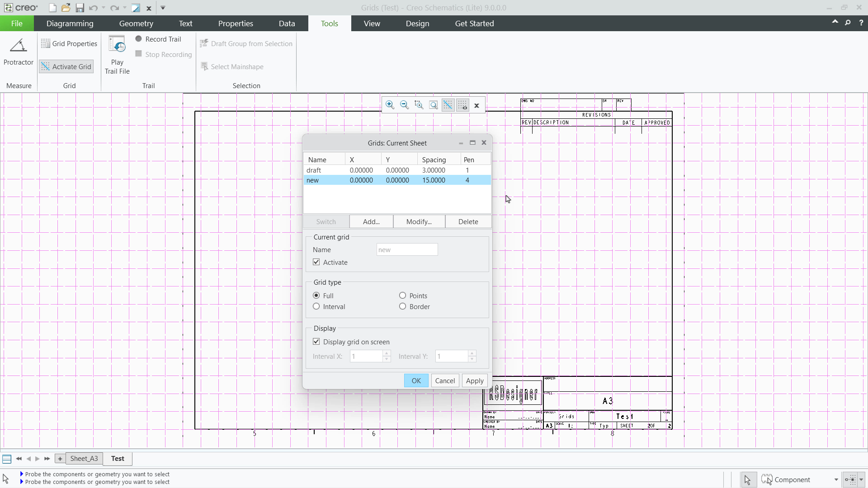Open the search icon in the ribbon
Viewport: 868px width, 488px height.
pos(848,23)
